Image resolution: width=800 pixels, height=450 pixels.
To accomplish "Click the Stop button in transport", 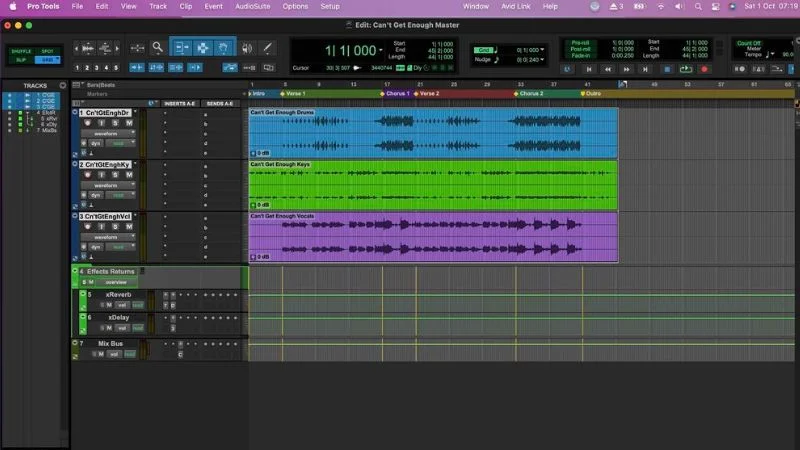I will coord(666,69).
